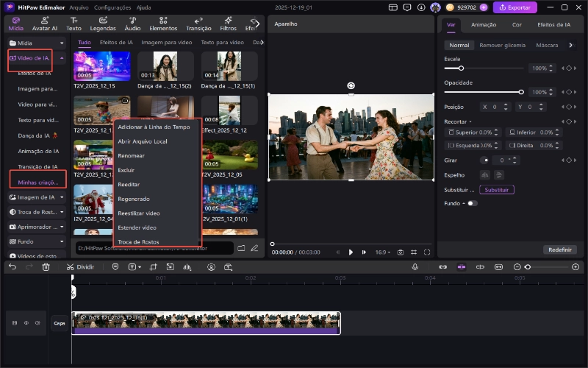Switch to the Animação tab
588x368 pixels.
483,24
